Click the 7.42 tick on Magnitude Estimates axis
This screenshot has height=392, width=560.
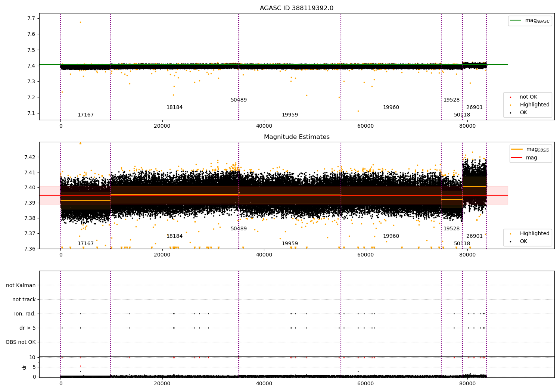pyautogui.click(x=30, y=157)
